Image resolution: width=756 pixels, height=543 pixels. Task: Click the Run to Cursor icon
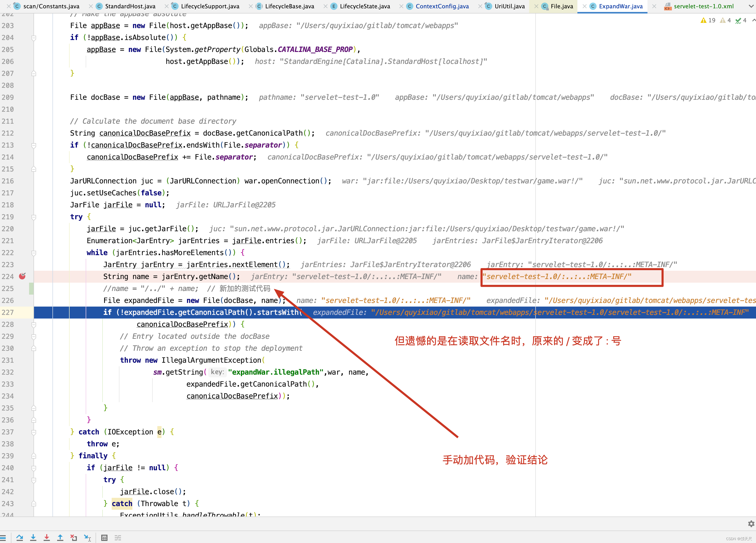click(x=87, y=538)
